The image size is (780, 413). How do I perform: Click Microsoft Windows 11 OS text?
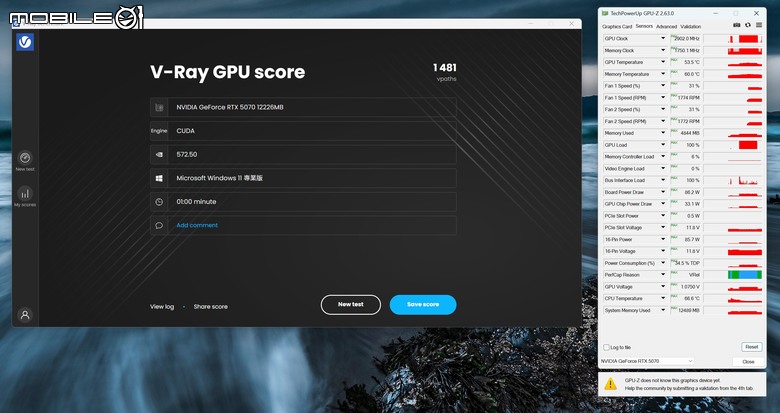[219, 178]
